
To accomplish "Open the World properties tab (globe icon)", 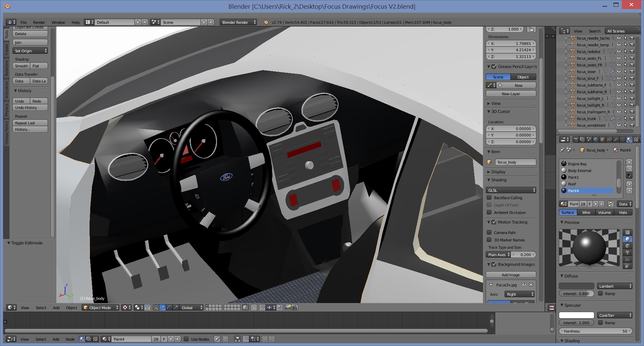I will click(596, 139).
